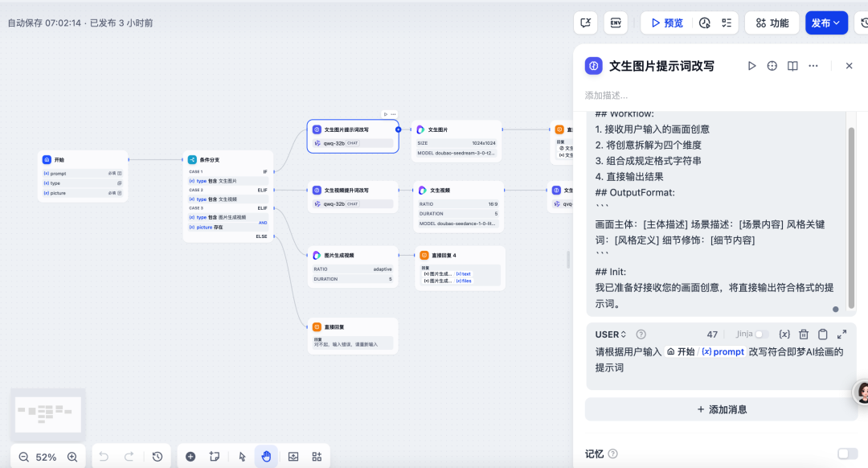Click the user avatar at the panel's right edge

click(862, 392)
